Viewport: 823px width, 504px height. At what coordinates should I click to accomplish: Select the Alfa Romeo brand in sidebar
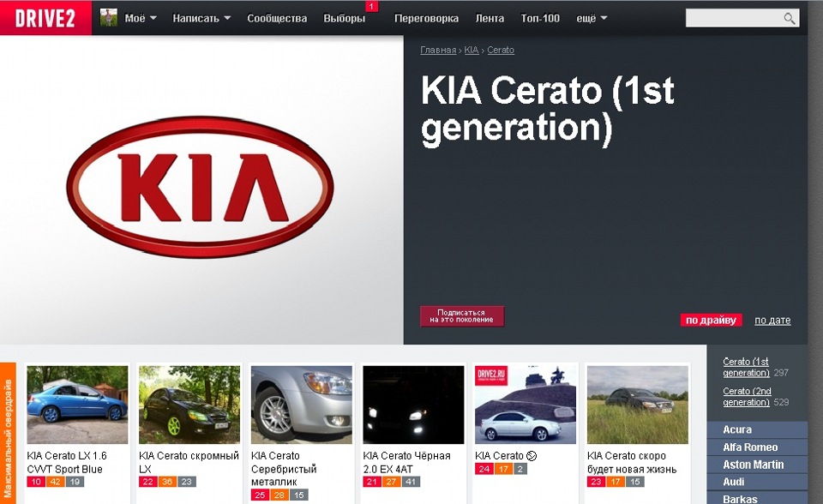click(x=757, y=447)
